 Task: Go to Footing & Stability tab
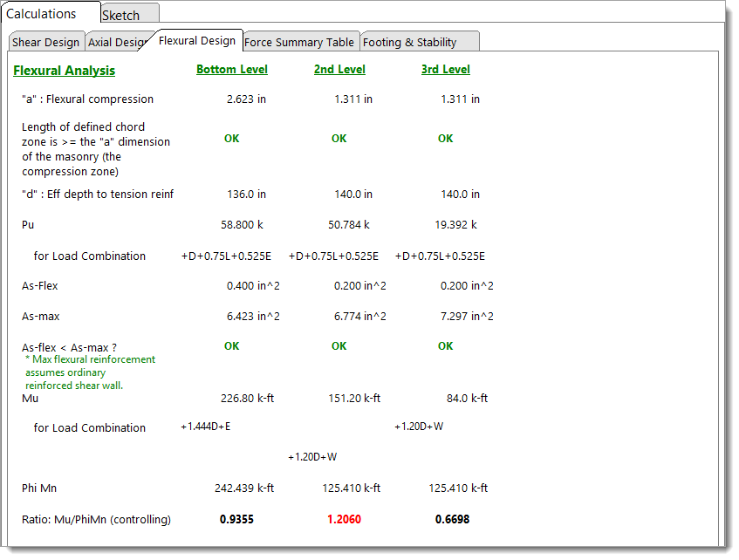coord(409,42)
